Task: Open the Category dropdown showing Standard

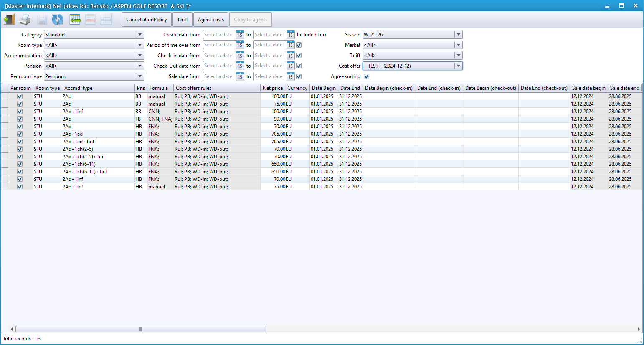Action: click(140, 35)
